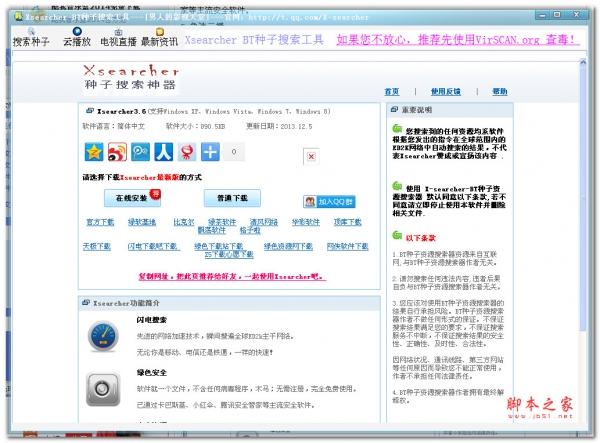The image size is (600, 443).
Task: Open the 电视直播 live TV tool
Action: [x=118, y=37]
